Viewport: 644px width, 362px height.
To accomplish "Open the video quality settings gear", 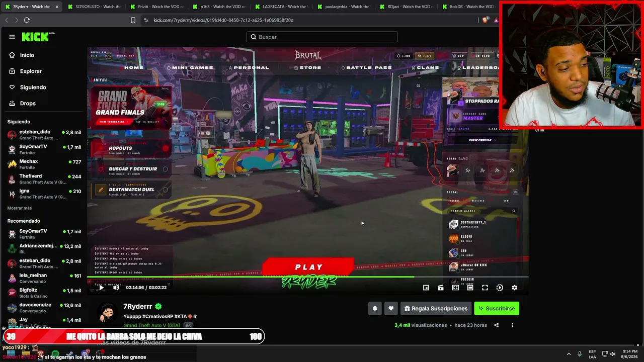I will (x=514, y=288).
